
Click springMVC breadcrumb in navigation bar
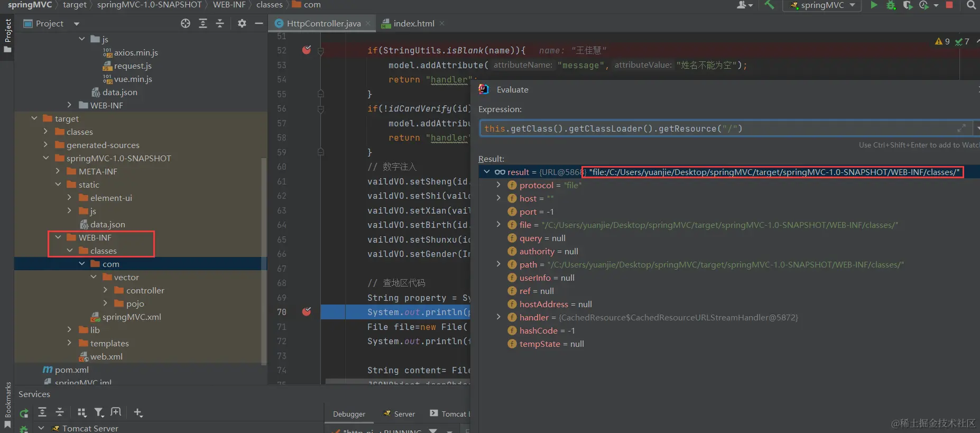pos(30,5)
